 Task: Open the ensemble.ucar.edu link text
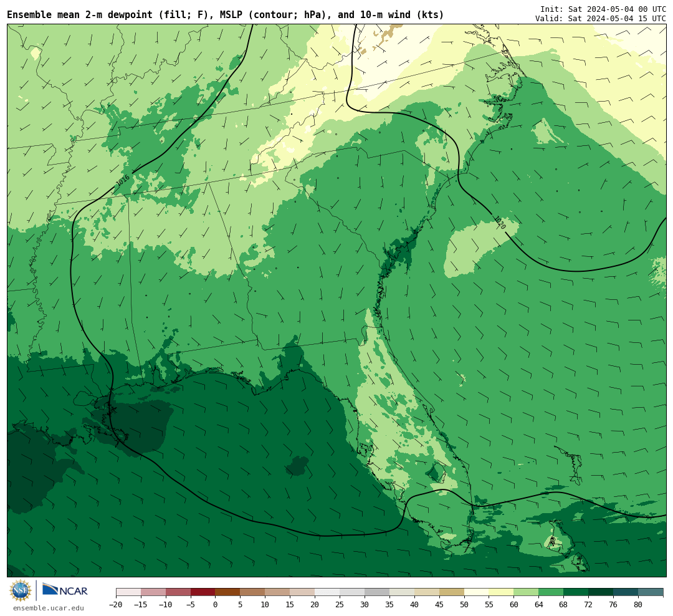49,608
